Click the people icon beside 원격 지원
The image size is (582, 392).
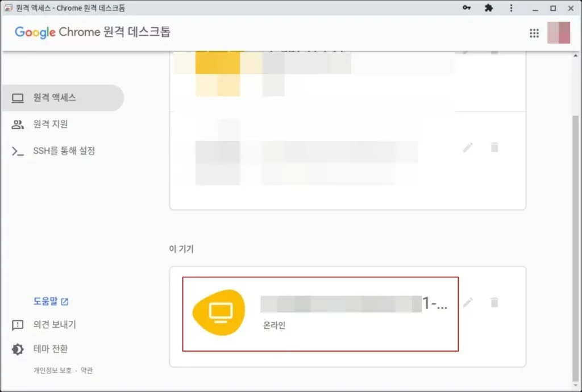click(18, 124)
